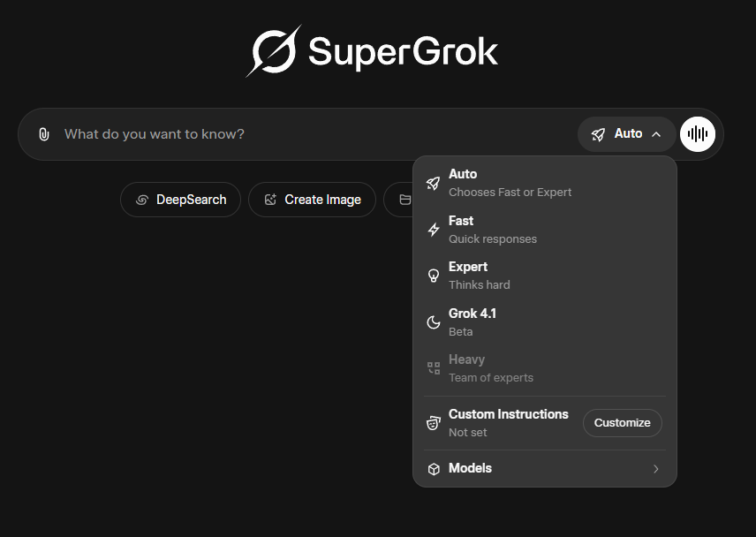Open DeepSearch mode
The width and height of the screenshot is (756, 537).
(180, 200)
